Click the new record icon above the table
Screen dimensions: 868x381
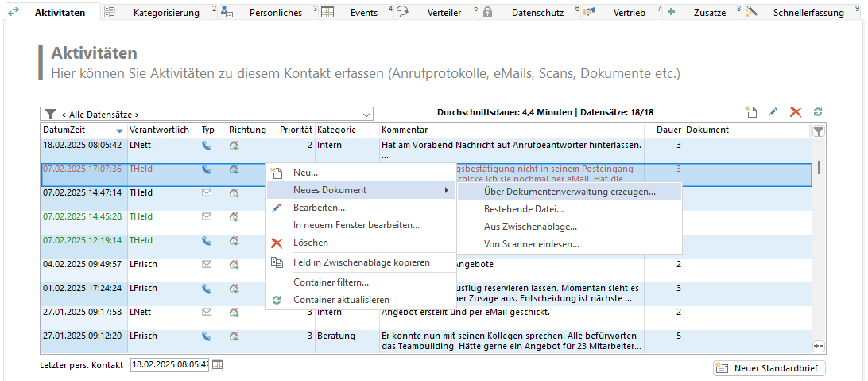(750, 113)
